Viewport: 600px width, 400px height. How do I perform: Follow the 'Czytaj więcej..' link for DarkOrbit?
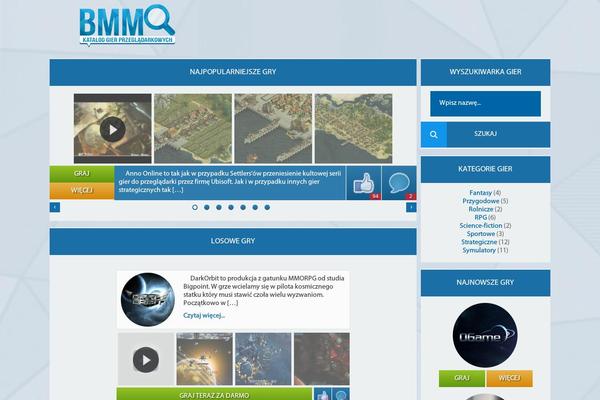tap(204, 315)
